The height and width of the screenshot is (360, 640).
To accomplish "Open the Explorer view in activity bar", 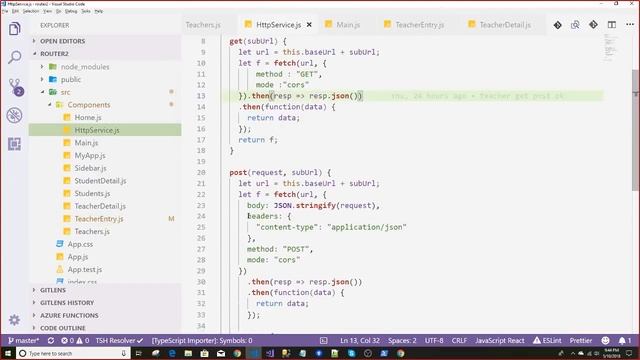I will pos(15,29).
